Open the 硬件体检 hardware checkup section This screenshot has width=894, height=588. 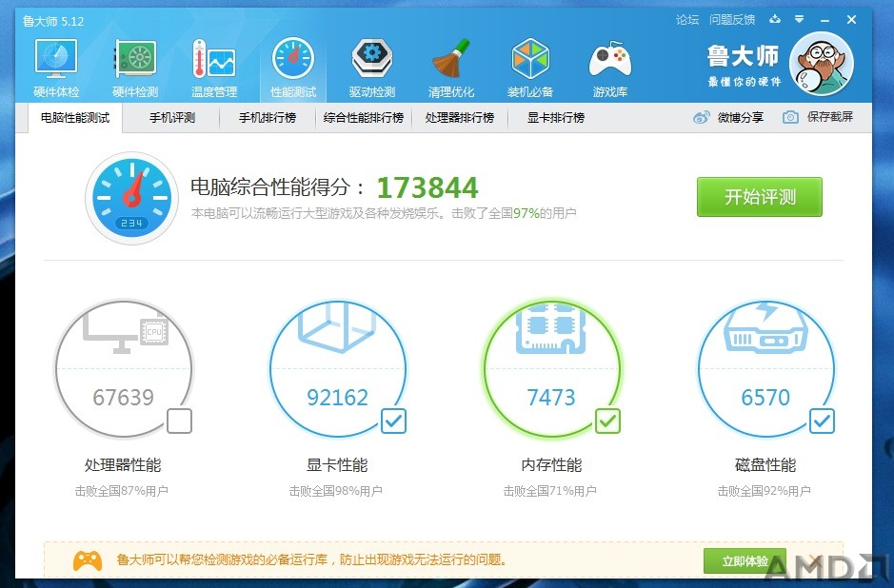pos(56,69)
